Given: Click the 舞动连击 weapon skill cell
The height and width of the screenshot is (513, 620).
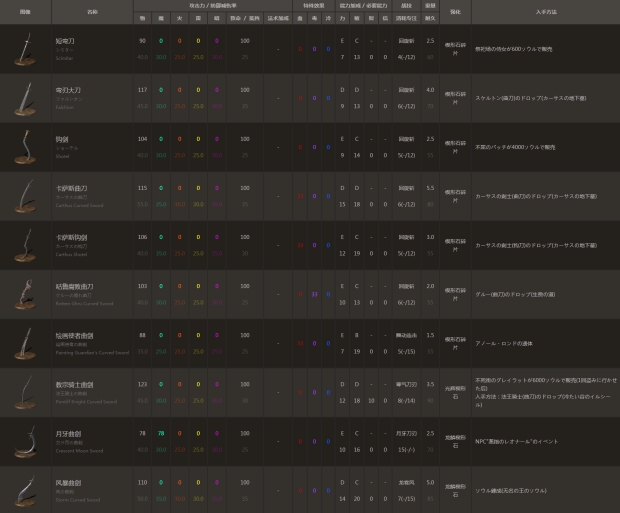Looking at the screenshot, I should coord(405,335).
